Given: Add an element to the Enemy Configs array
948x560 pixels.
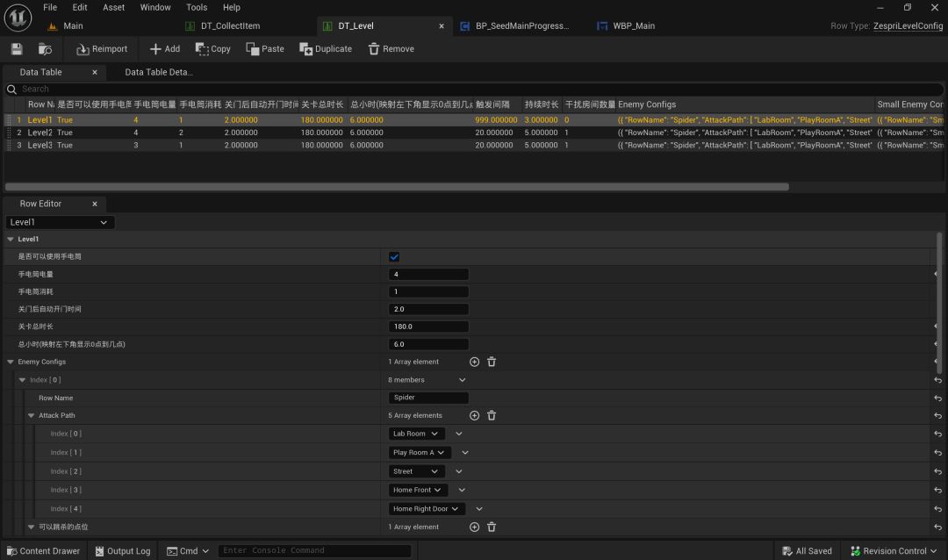Looking at the screenshot, I should coord(475,362).
